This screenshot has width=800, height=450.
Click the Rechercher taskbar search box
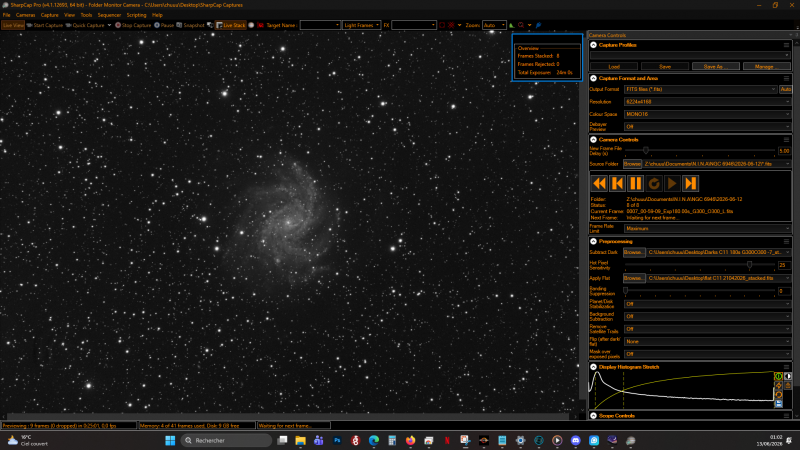[227, 440]
